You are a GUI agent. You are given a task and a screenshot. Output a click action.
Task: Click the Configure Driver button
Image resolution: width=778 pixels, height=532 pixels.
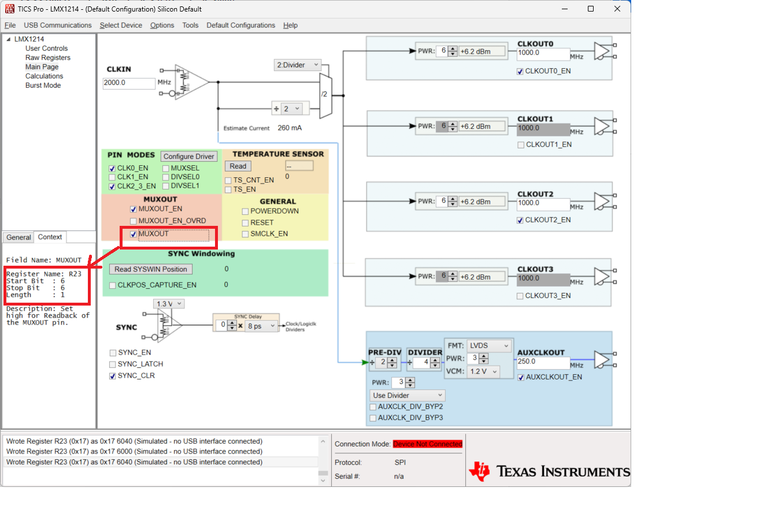188,157
